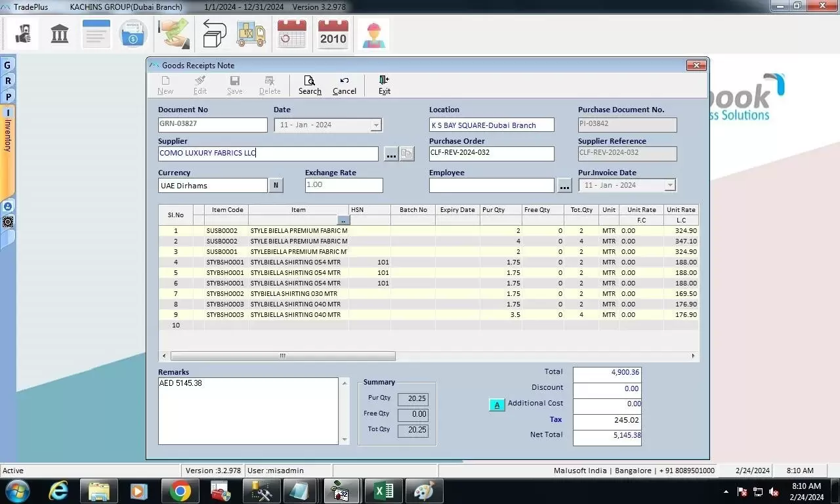Open the 2010 calendar year icon
The height and width of the screenshot is (504, 840).
(x=333, y=33)
